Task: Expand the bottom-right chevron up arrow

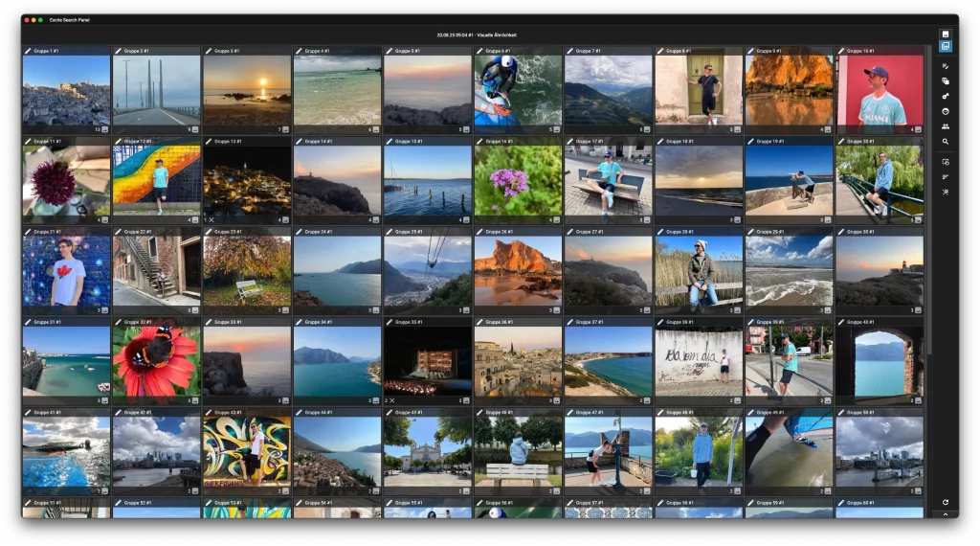Action: tap(946, 514)
